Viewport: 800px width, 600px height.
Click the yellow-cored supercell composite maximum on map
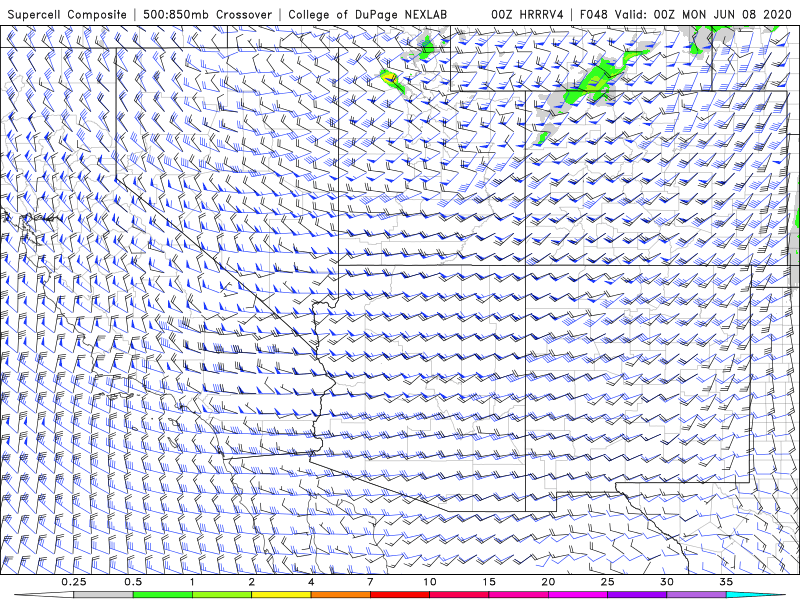point(390,78)
